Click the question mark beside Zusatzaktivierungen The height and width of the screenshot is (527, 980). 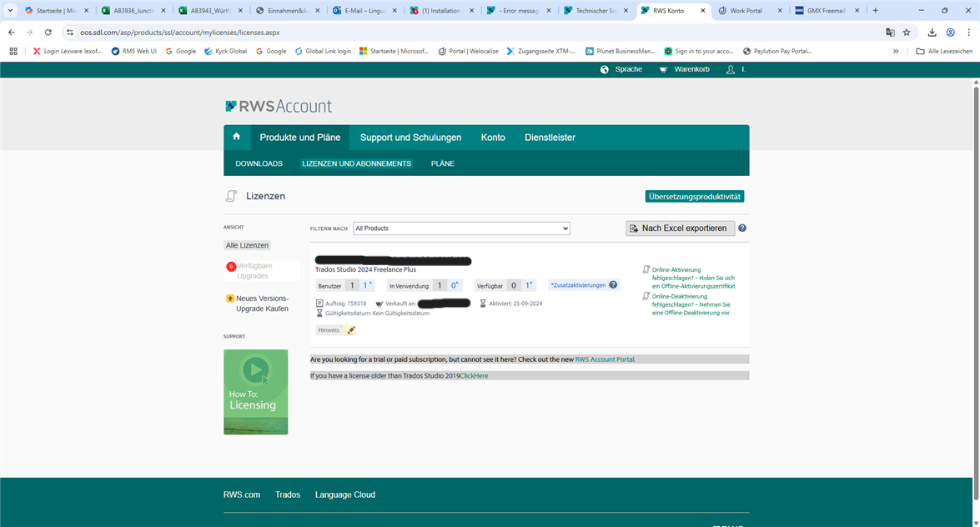[614, 284]
